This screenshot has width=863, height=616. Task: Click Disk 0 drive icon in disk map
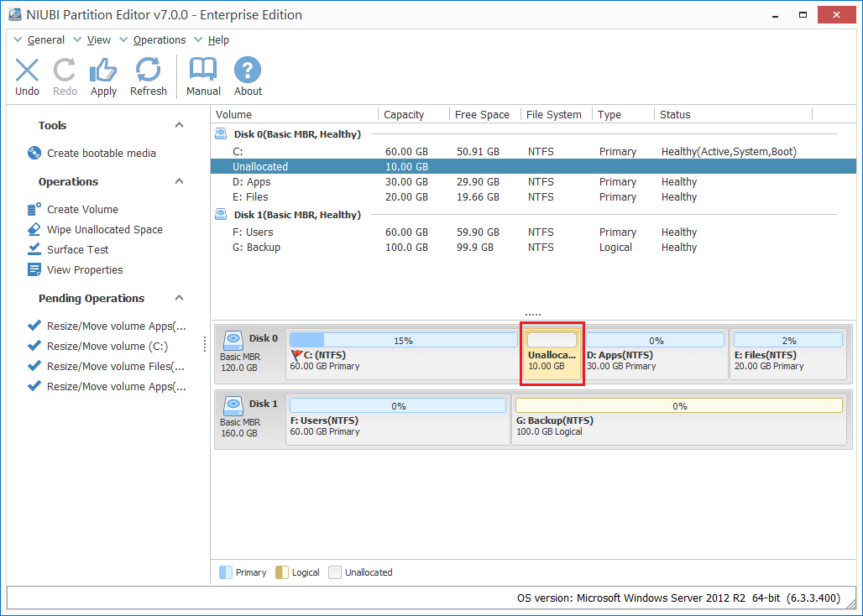233,341
